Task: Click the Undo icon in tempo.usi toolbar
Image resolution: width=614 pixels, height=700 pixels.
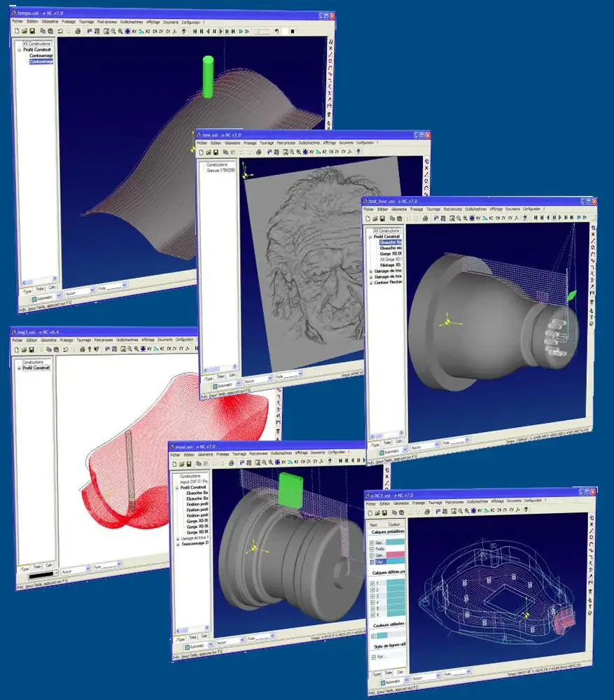Action: point(60,31)
